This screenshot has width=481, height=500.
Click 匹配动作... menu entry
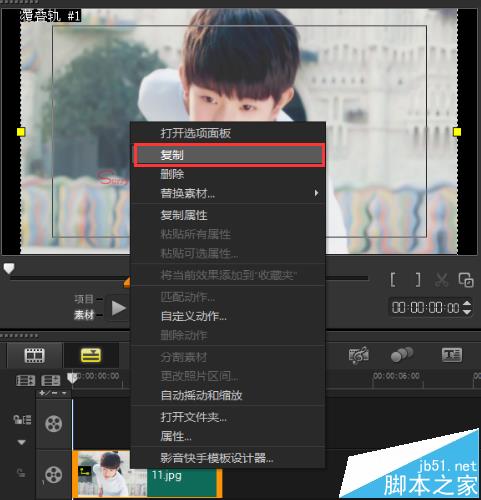[188, 296]
